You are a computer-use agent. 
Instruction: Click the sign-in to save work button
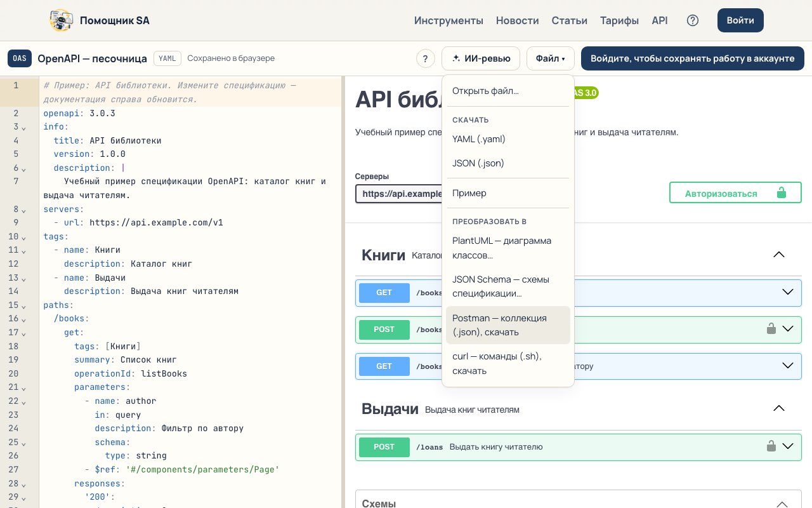(693, 58)
